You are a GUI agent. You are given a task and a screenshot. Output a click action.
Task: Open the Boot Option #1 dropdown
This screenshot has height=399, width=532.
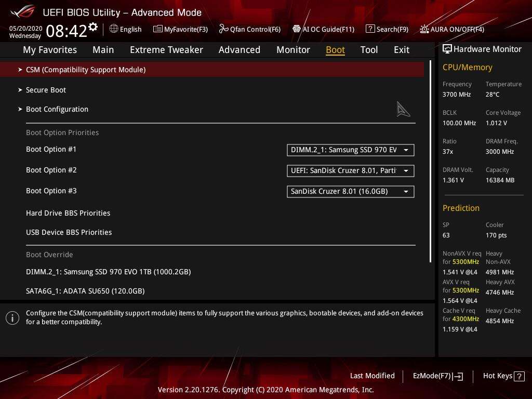point(350,150)
